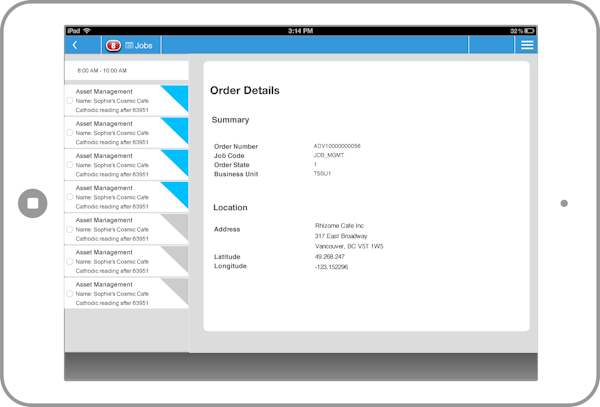Select radio button of third Asset Management job
This screenshot has height=407, width=600.
70,165
